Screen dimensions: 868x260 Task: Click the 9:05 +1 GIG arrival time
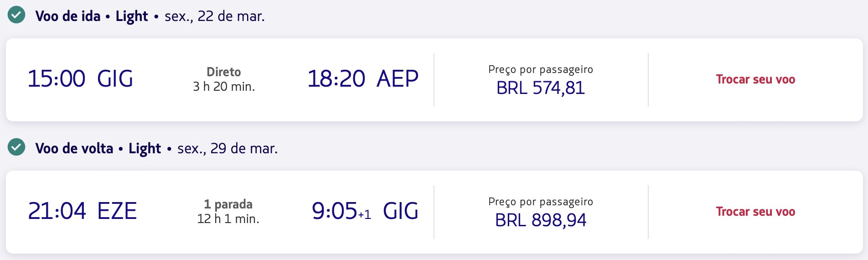pos(365,211)
